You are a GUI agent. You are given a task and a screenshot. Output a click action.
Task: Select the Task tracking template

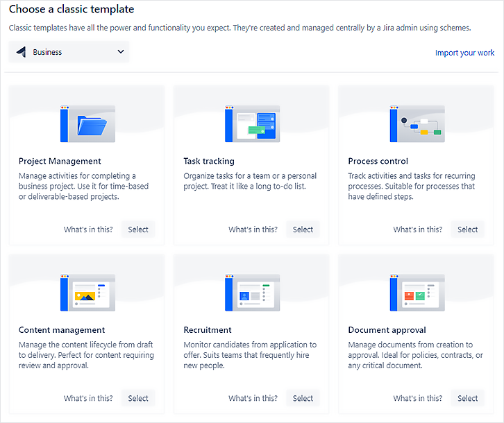(303, 230)
